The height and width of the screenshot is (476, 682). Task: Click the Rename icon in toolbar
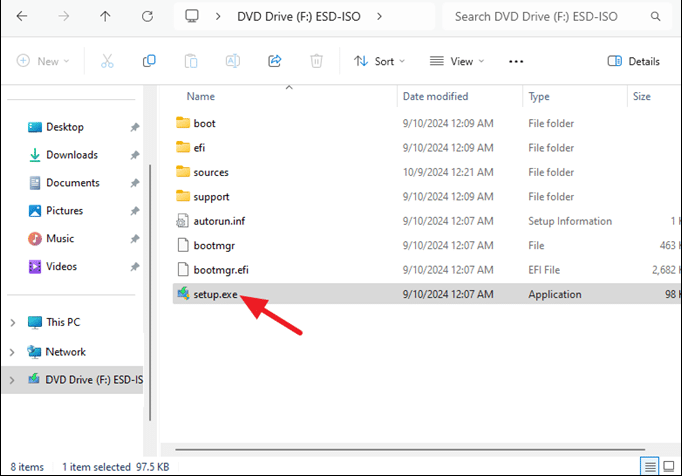[233, 61]
